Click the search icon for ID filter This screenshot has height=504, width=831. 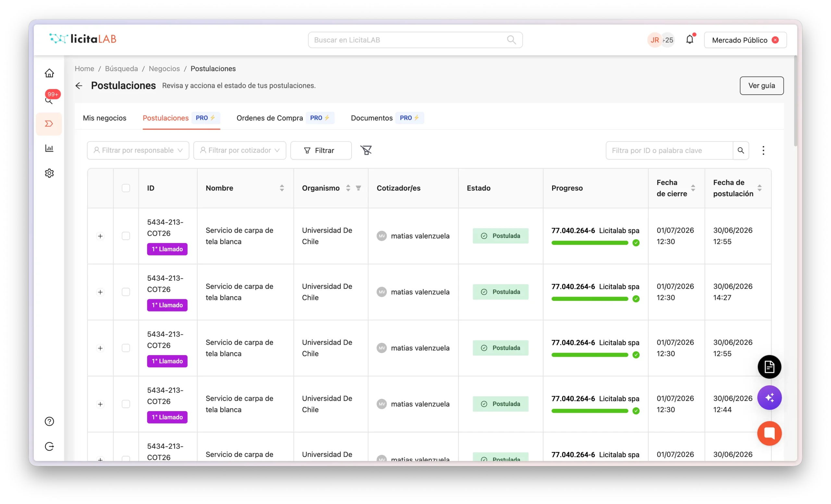pyautogui.click(x=741, y=150)
